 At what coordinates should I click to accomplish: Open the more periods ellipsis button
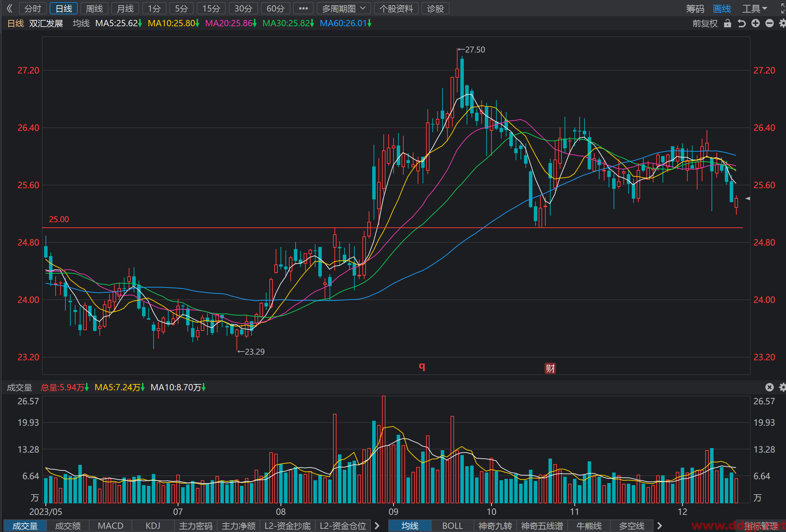pyautogui.click(x=303, y=8)
